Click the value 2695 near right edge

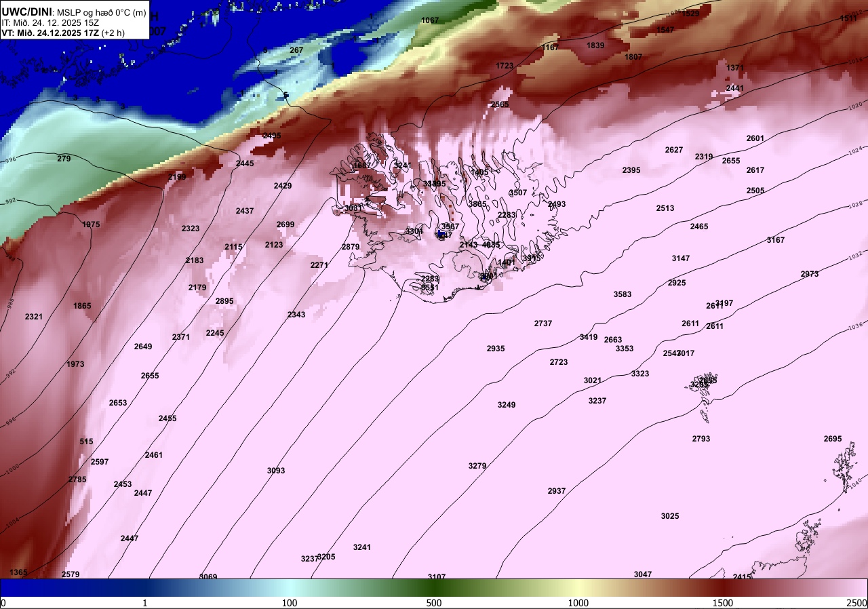point(833,439)
